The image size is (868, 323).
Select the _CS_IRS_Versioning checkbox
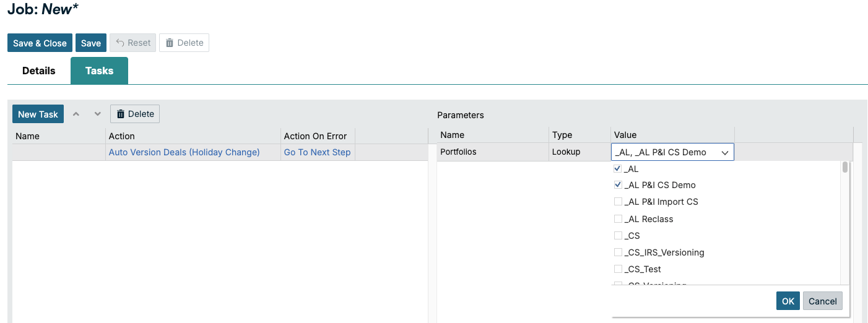click(x=618, y=252)
